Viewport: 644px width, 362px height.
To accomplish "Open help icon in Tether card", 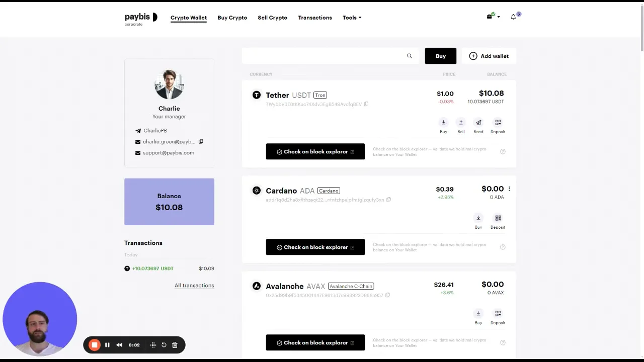I will tap(503, 151).
